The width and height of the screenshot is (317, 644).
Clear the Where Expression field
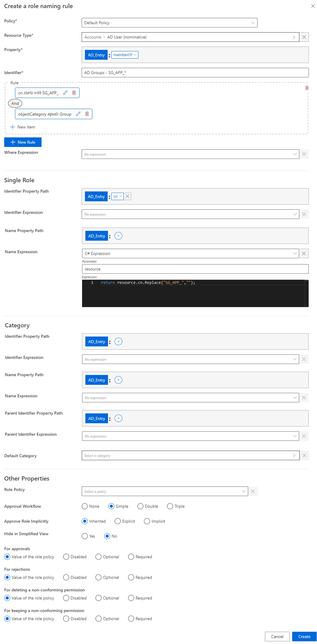point(304,154)
